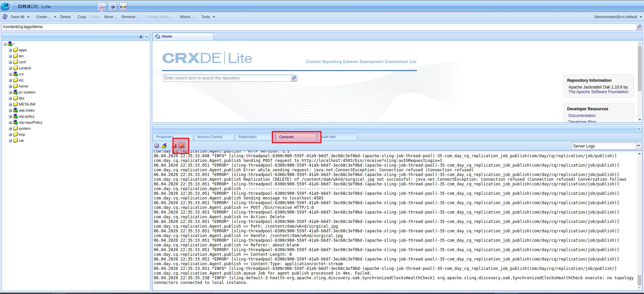Click the META-INF folder icon
Screen dimensions: 644x294
tap(15, 104)
